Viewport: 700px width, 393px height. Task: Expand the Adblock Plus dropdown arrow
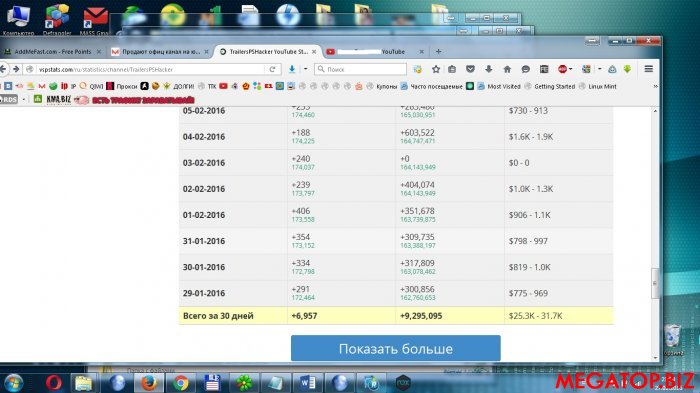pos(571,69)
